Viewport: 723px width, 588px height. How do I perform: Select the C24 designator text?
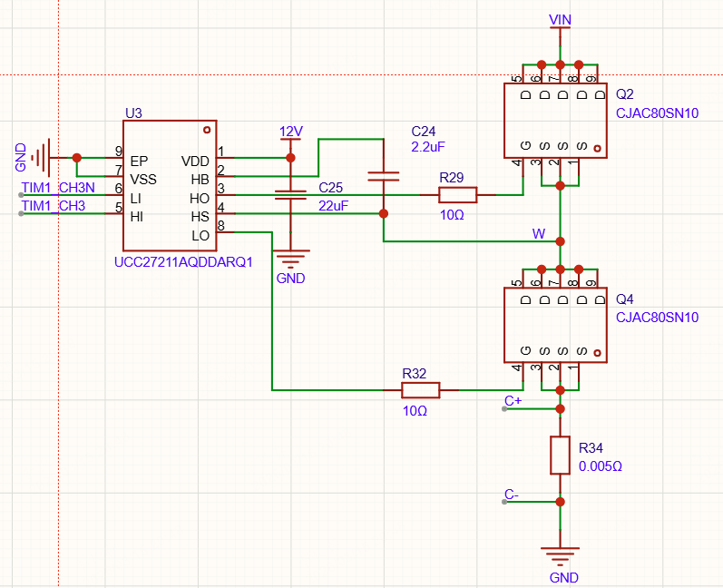(424, 132)
